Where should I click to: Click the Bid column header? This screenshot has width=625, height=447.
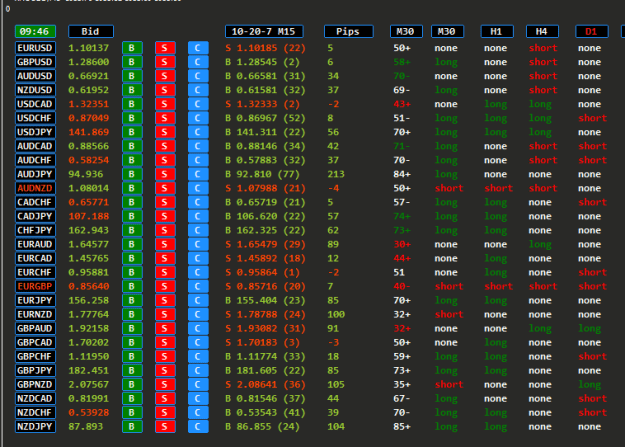click(91, 32)
